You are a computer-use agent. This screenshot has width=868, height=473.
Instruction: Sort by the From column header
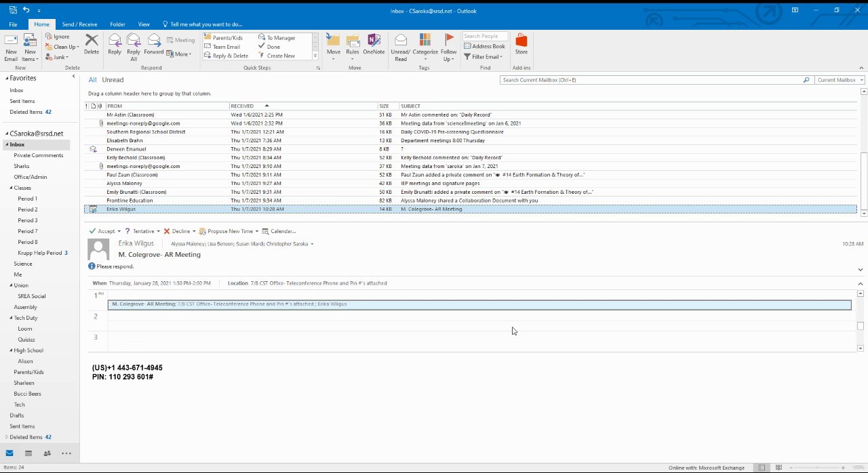tap(167, 106)
